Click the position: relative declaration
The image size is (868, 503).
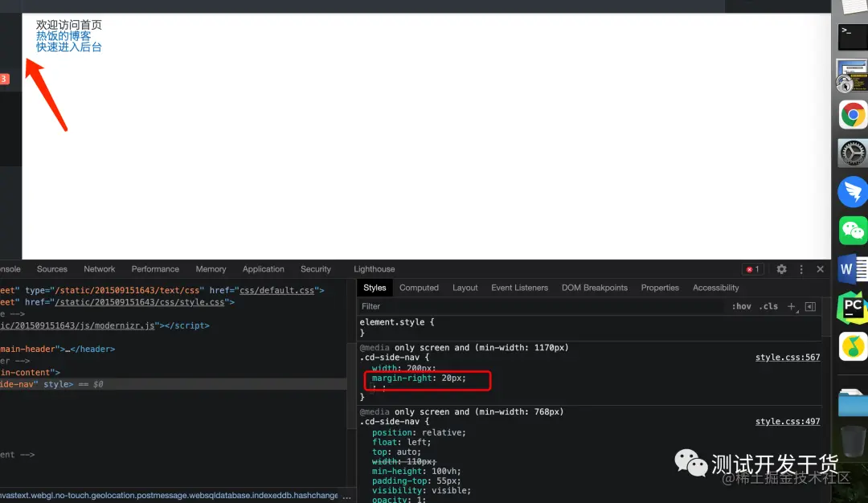pos(419,433)
